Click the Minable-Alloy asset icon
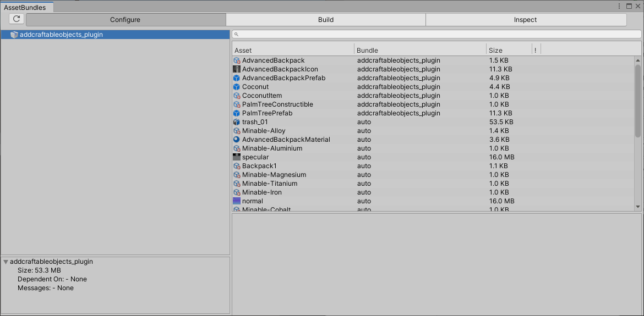 [x=237, y=131]
